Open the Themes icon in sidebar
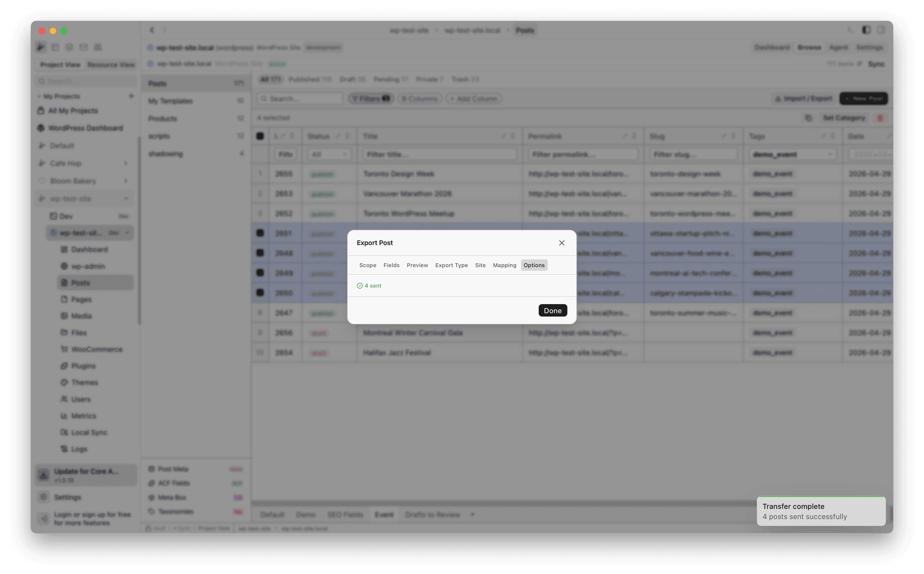Screen dimensions: 924x574 click(64, 382)
